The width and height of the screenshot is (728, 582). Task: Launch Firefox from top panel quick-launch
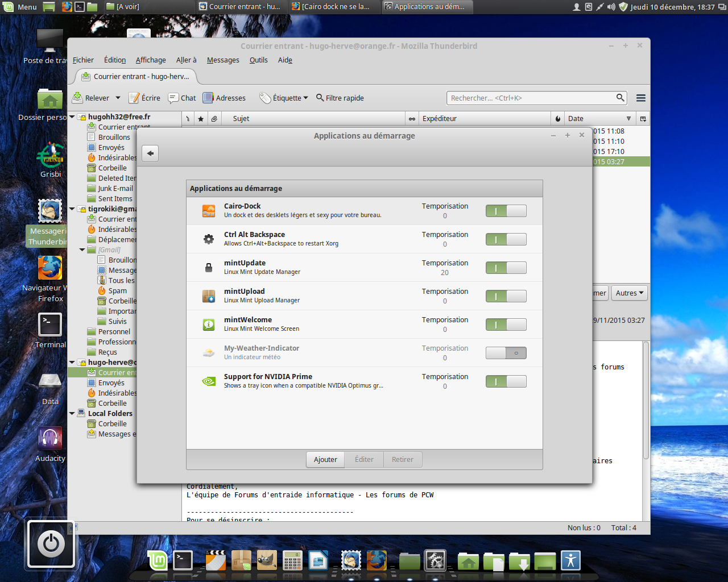click(67, 7)
